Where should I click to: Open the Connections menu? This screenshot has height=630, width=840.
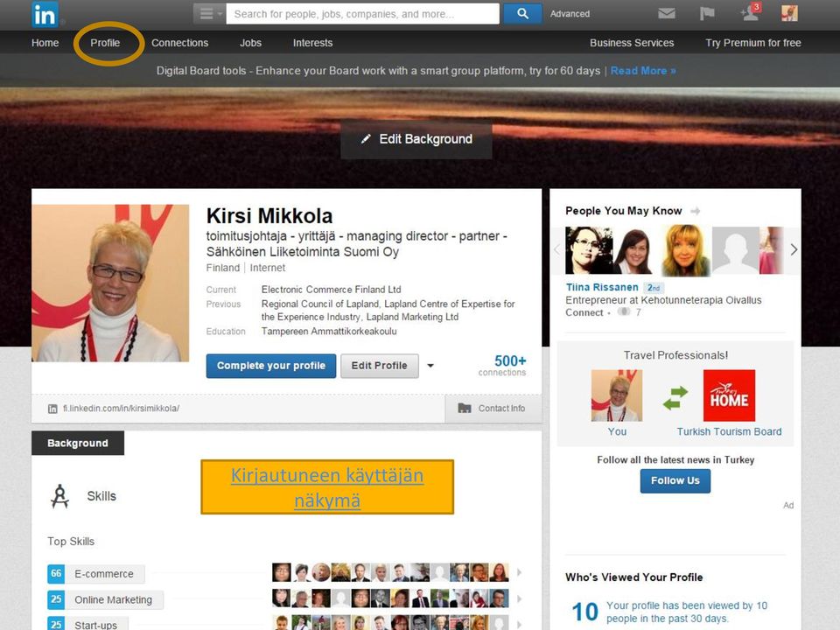180,43
